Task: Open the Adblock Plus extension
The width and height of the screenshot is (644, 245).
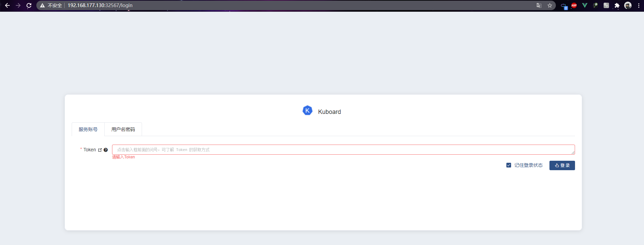Action: point(574,5)
